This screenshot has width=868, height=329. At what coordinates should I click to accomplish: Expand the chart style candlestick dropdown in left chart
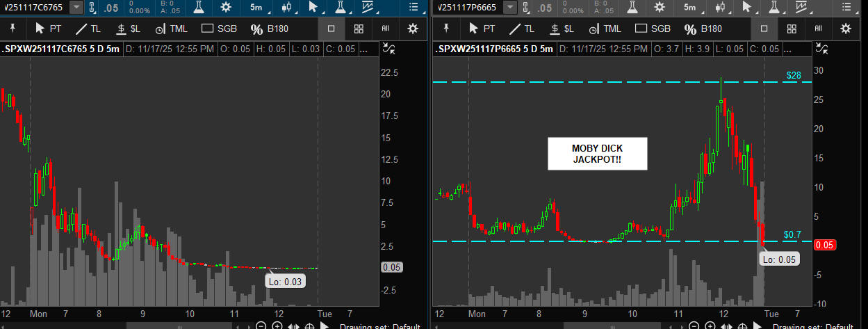click(289, 8)
